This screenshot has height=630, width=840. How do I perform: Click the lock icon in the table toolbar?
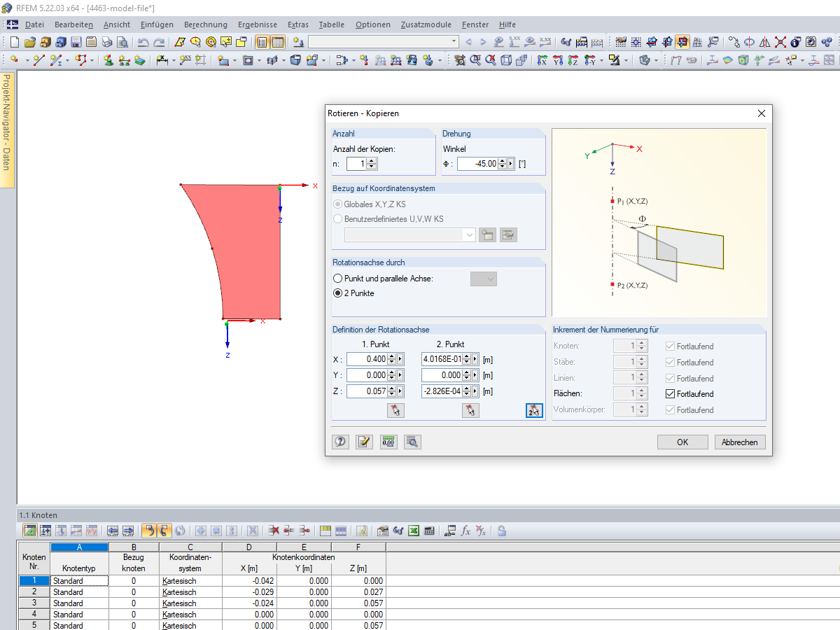point(501,531)
